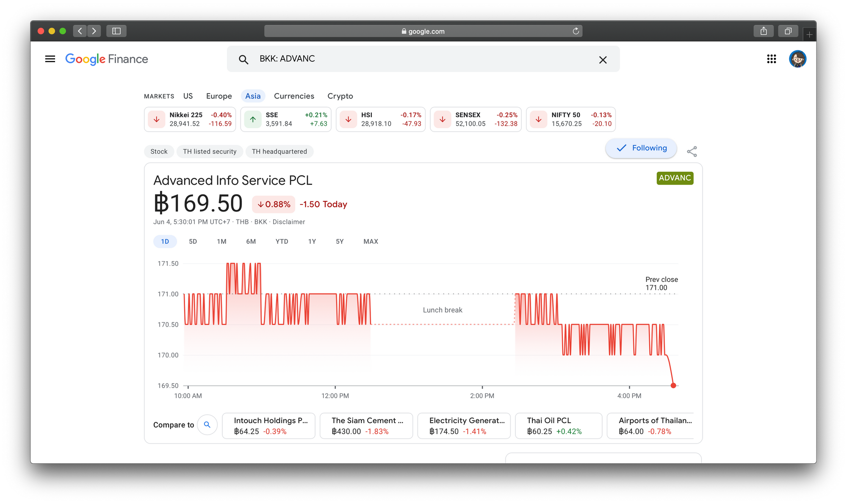The image size is (847, 504).
Task: Switch markets to Currencies tab
Action: [294, 96]
